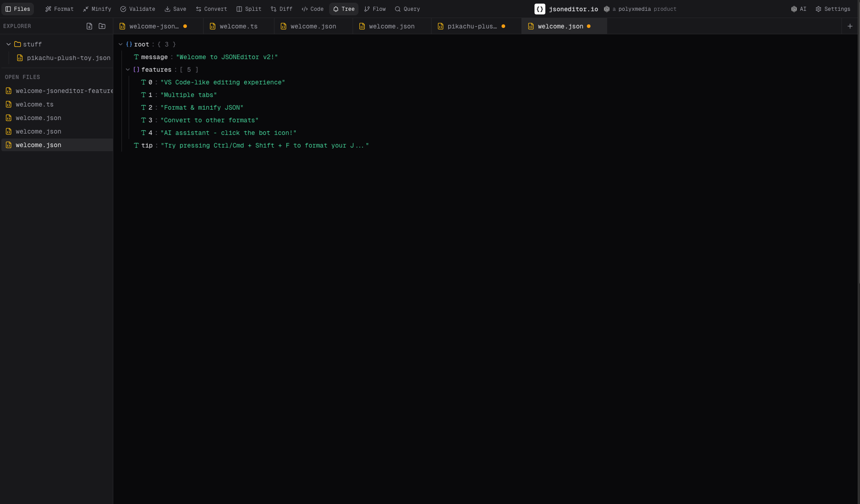Image resolution: width=860 pixels, height=504 pixels.
Task: Collapse the stuff folder
Action: [8, 44]
